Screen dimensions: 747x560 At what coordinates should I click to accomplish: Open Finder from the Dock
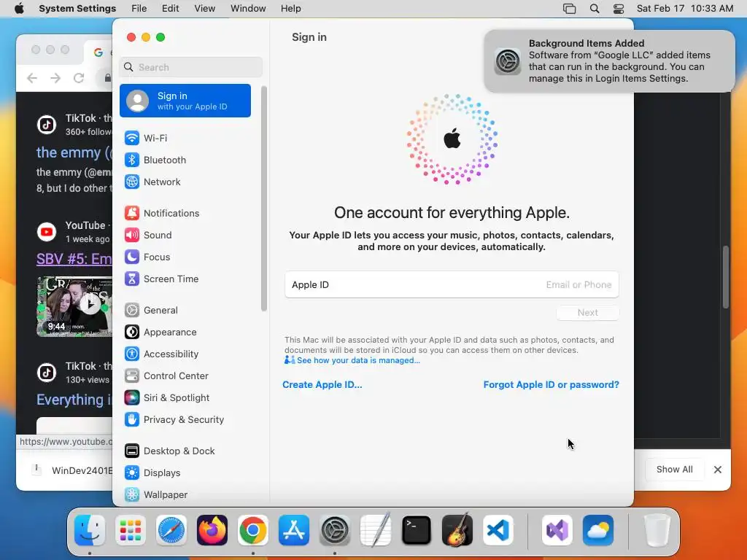(90, 530)
